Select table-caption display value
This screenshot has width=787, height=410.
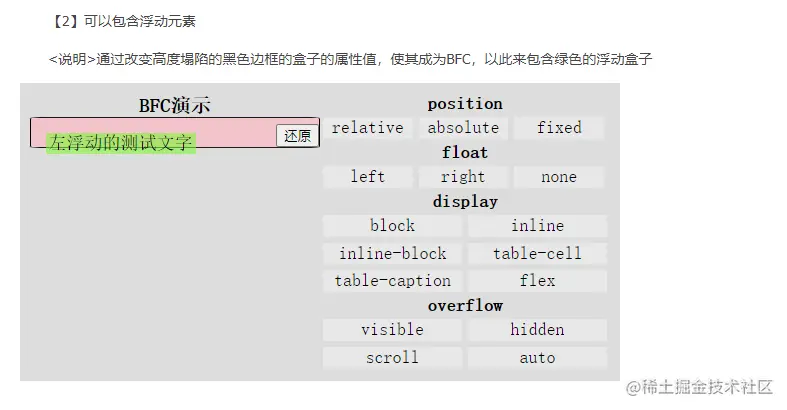[x=392, y=281]
